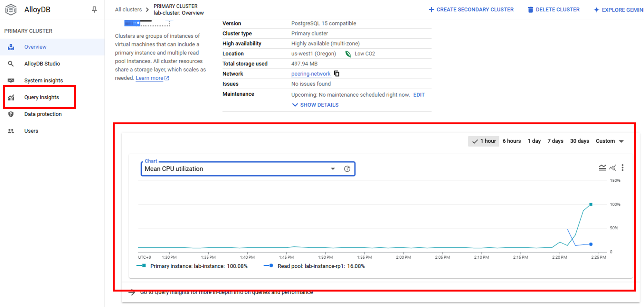This screenshot has height=307, width=644.
Task: Open the Learn more link
Action: click(x=152, y=78)
